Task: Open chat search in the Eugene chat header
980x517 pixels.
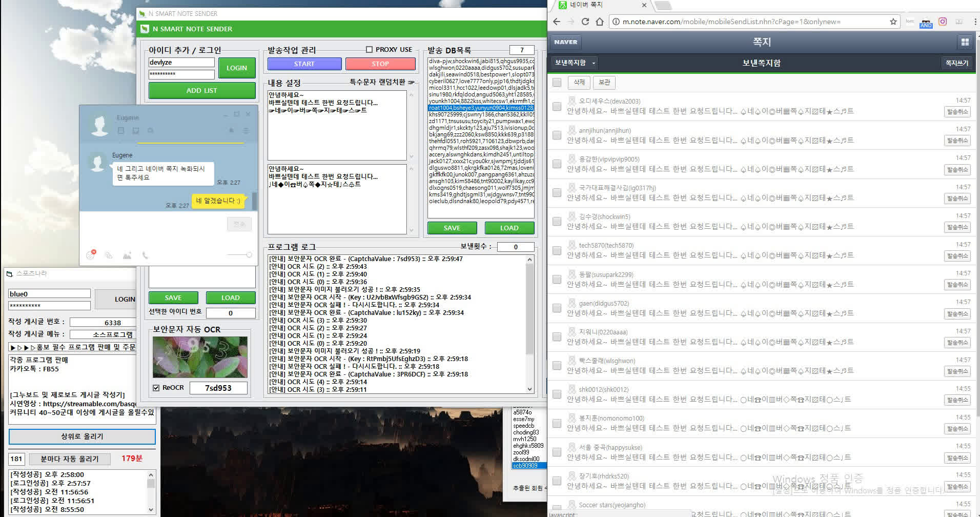Action: (x=151, y=131)
